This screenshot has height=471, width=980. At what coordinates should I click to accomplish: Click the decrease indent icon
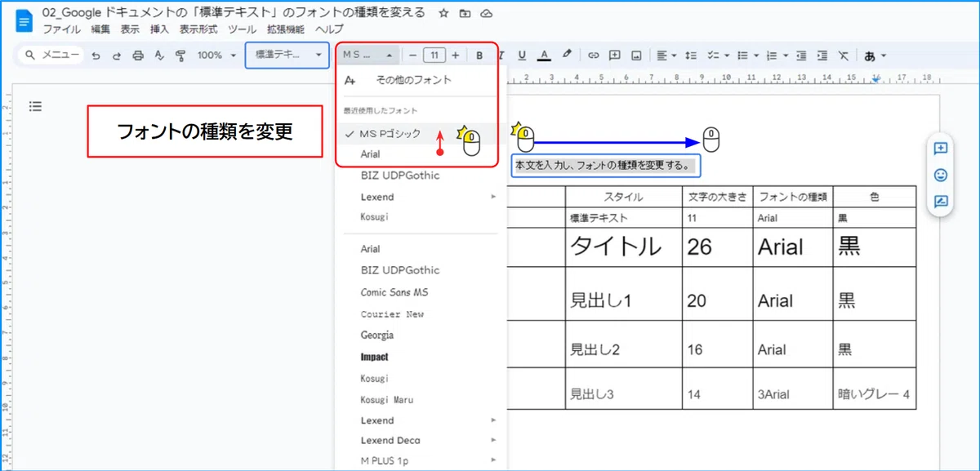tap(801, 56)
